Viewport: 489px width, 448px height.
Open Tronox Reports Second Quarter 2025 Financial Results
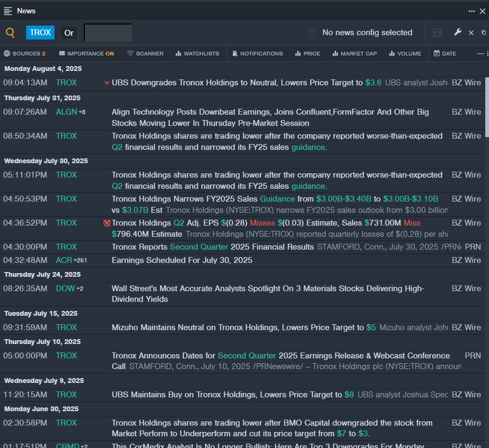tap(212, 247)
